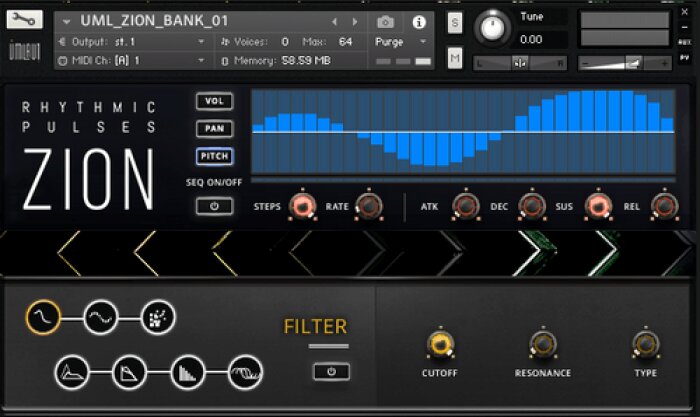This screenshot has width=700, height=417.
Task: Minimize the instrument with the dash button
Action: [685, 28]
